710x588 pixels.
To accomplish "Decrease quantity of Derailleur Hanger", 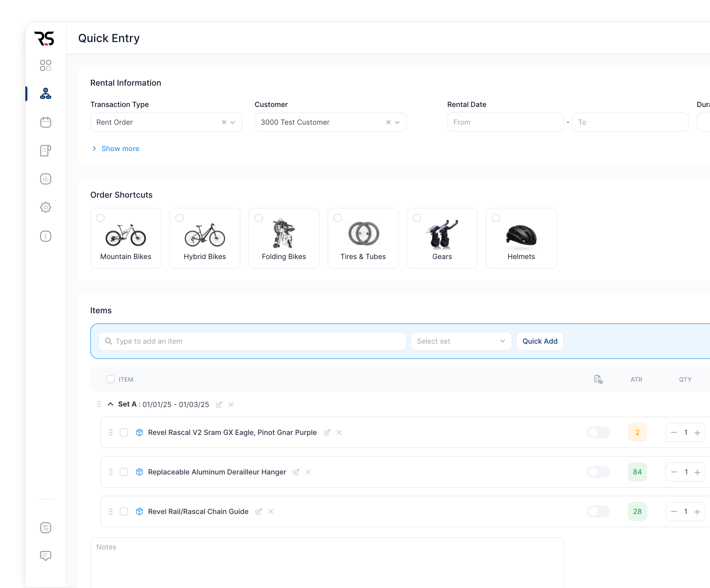I will [674, 472].
